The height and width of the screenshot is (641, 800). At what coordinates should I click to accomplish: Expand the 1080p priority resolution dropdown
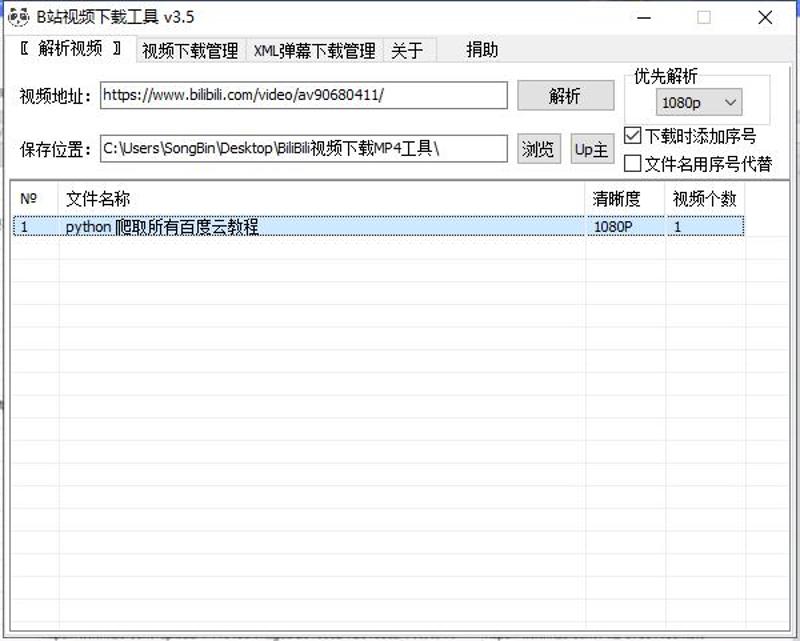[699, 102]
